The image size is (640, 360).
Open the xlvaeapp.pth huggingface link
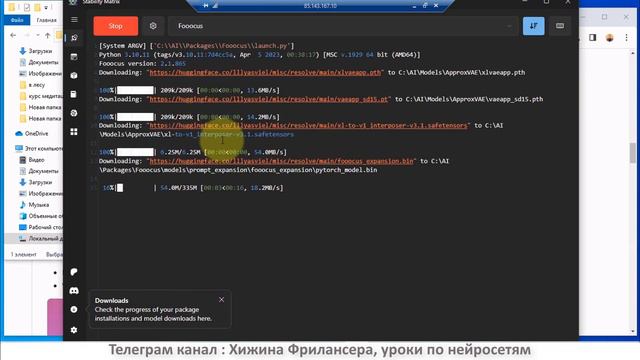point(265,72)
